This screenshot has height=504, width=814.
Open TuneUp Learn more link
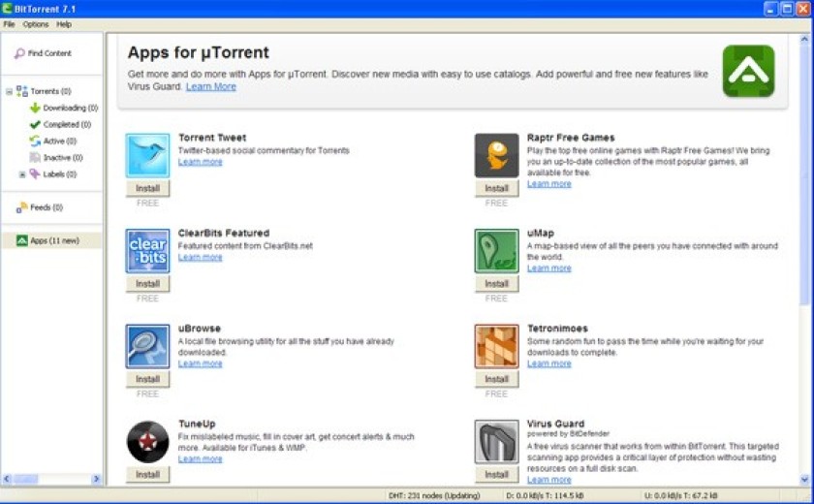pyautogui.click(x=200, y=459)
